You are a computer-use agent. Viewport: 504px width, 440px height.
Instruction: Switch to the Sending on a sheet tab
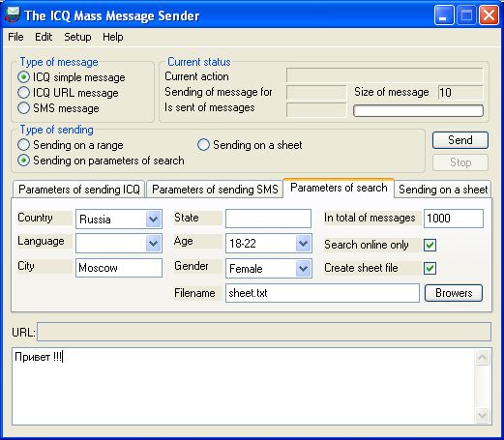pos(443,190)
